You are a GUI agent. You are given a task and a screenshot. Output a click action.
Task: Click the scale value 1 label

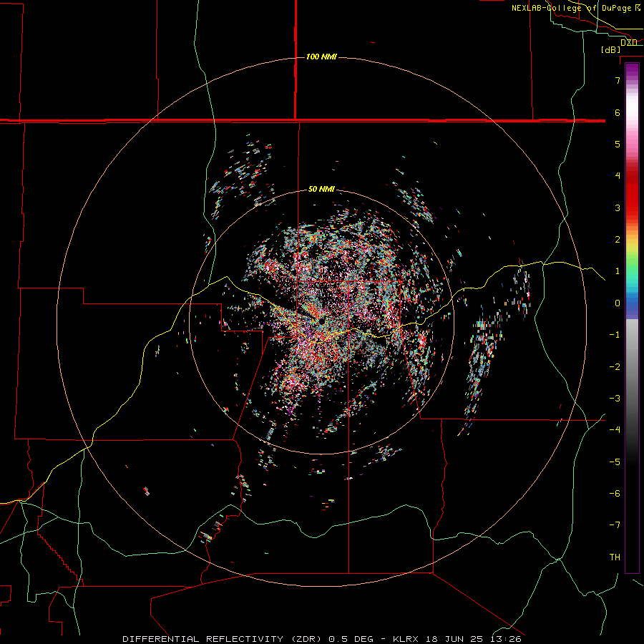[x=618, y=270]
